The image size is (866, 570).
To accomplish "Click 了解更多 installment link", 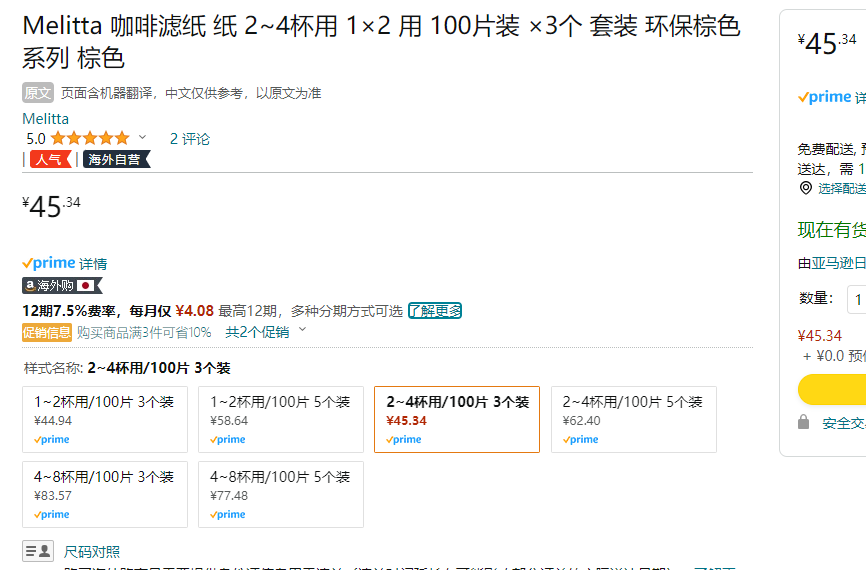I will point(435,311).
